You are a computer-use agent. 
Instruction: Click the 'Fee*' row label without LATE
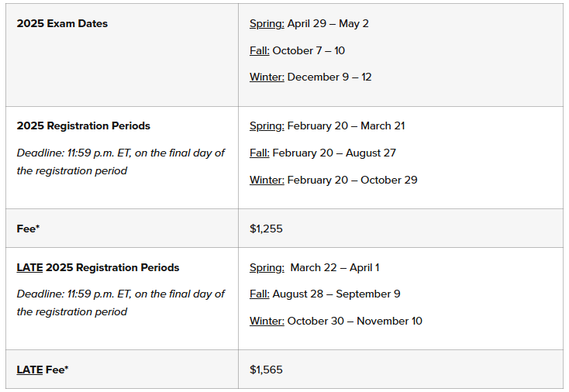click(x=28, y=229)
